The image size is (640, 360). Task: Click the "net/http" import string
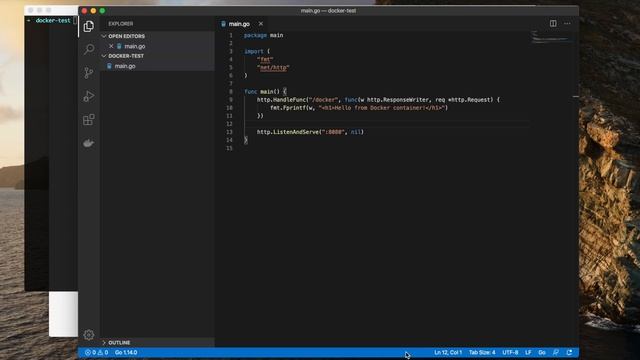[x=273, y=67]
